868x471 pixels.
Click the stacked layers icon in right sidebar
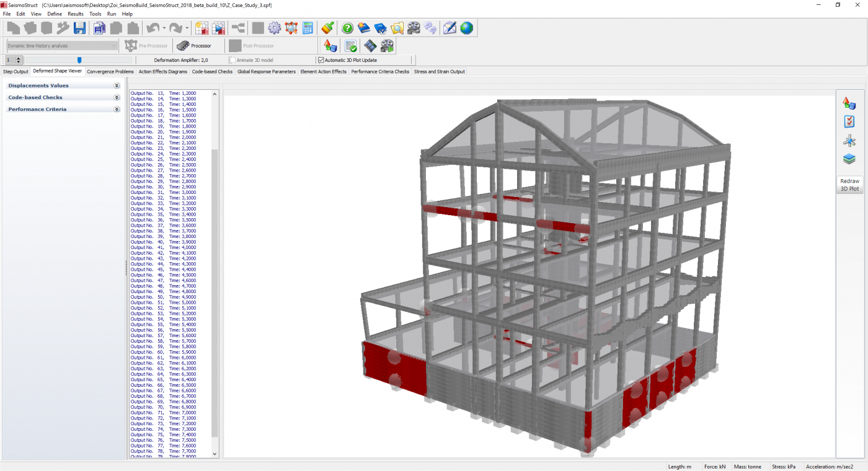pos(849,159)
